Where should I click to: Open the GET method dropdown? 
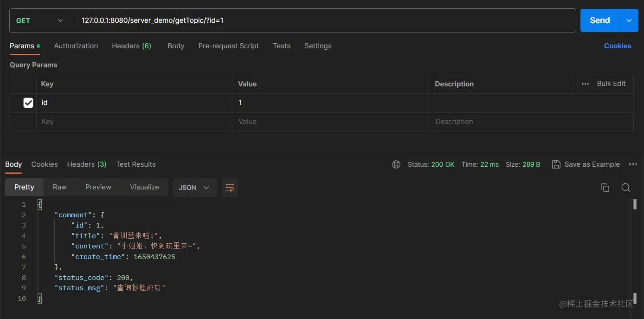click(40, 20)
